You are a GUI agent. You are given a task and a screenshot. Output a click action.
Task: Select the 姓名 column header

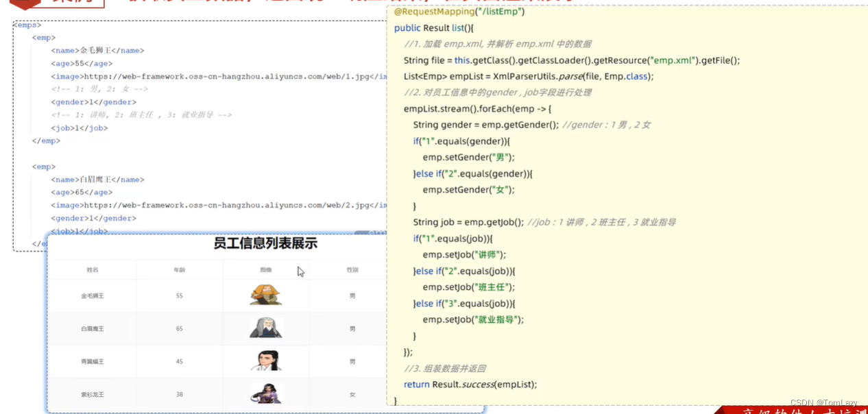tap(93, 270)
